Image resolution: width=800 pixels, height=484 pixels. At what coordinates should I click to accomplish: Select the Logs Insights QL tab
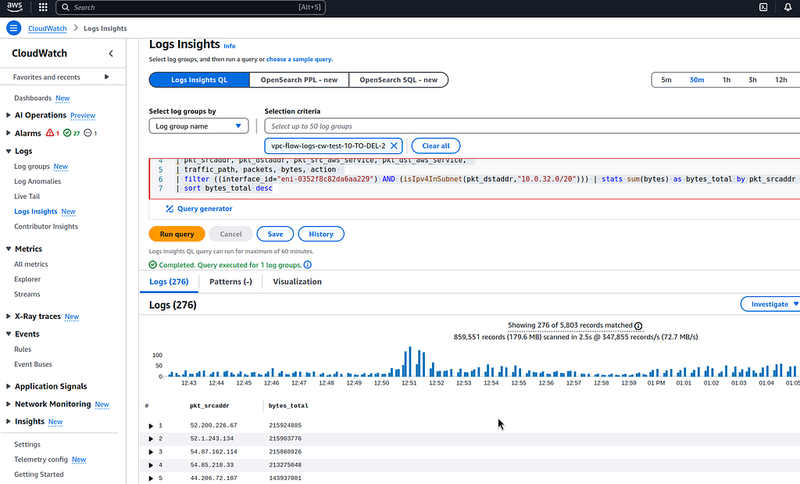[199, 80]
